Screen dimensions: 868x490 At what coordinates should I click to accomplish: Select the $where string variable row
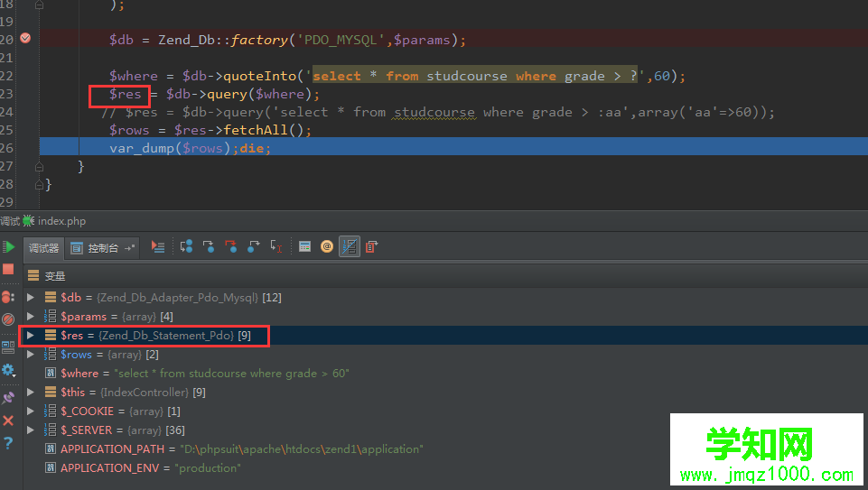(x=445, y=374)
